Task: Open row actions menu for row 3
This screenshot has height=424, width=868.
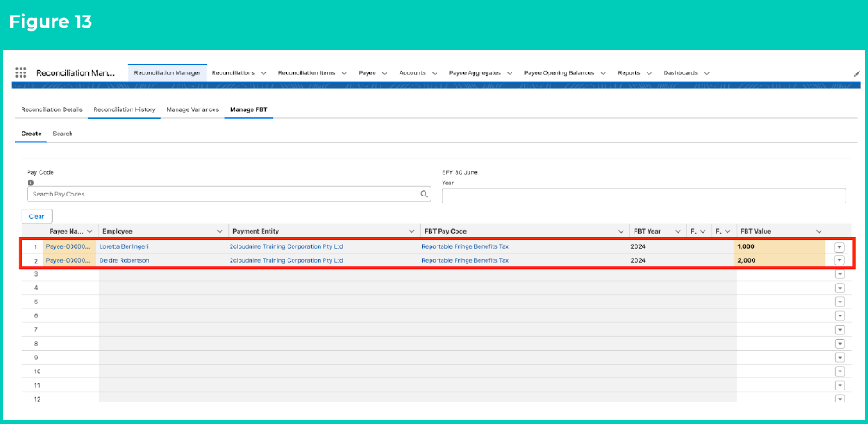Action: 840,274
